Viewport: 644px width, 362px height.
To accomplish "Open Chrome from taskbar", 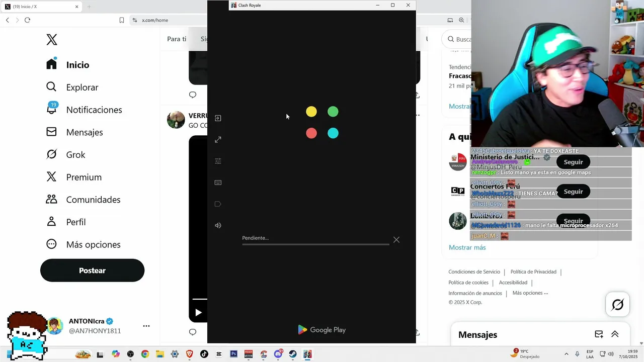I will pyautogui.click(x=145, y=354).
